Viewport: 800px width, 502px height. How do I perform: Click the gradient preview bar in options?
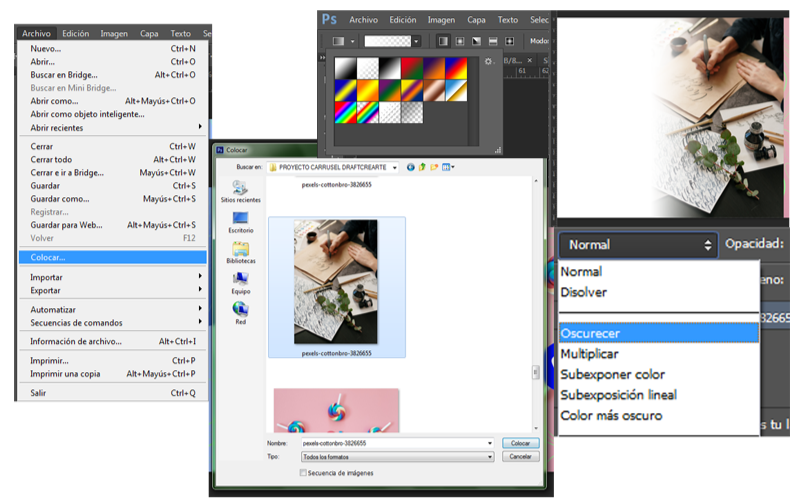coord(387,41)
